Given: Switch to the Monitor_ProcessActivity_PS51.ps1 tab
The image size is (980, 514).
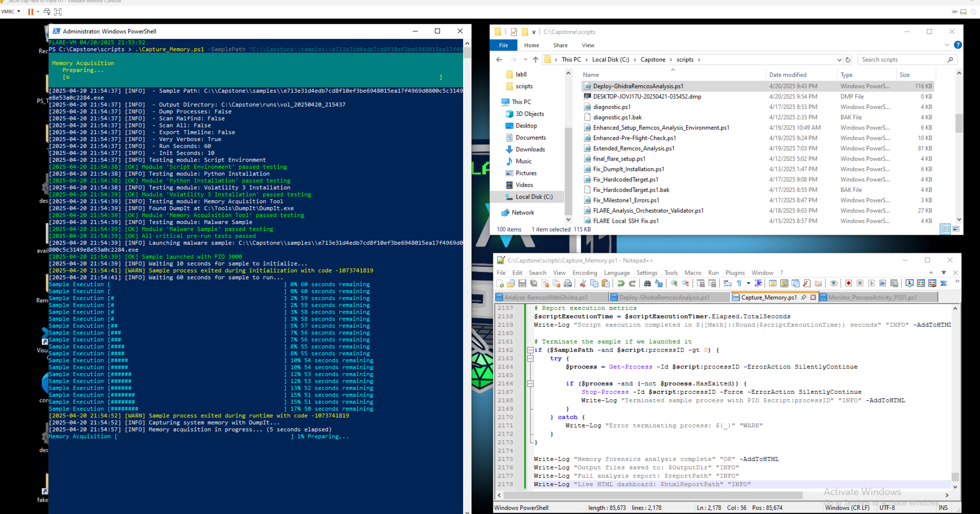Looking at the screenshot, I should (872, 298).
